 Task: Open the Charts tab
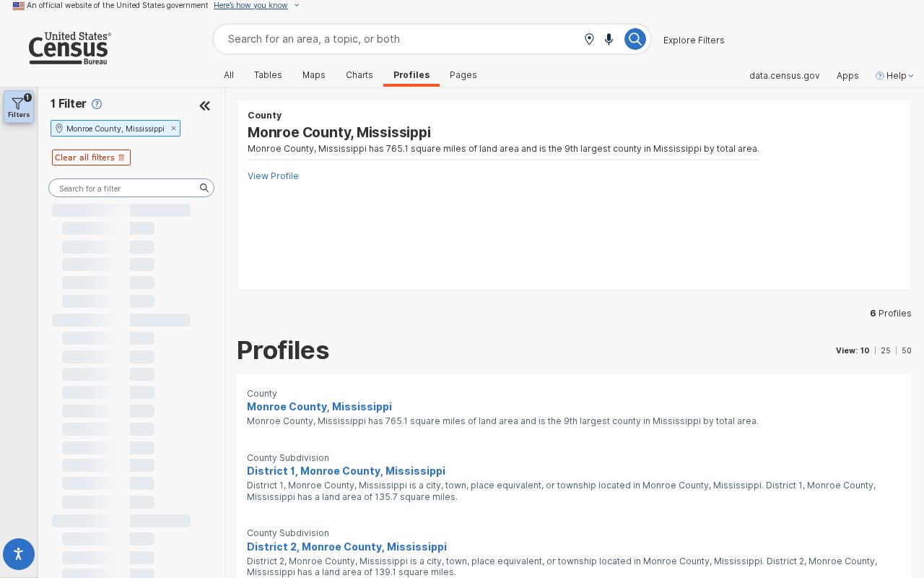(x=359, y=75)
